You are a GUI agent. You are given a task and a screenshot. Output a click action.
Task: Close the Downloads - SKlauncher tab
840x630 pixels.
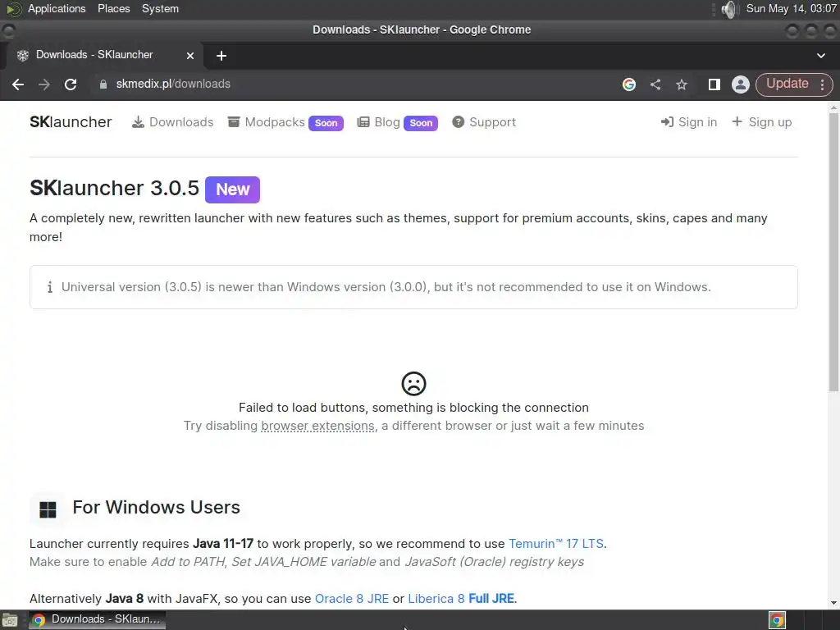(x=190, y=55)
